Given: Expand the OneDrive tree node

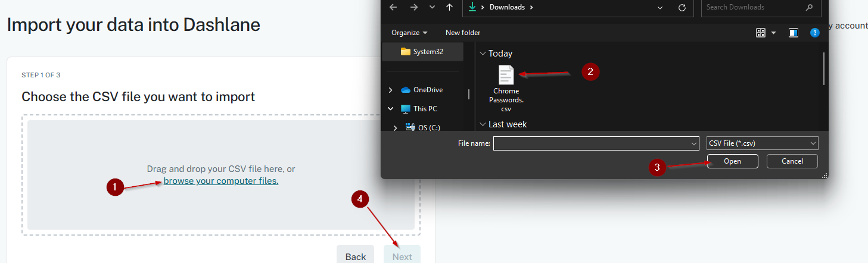Looking at the screenshot, I should tap(391, 90).
